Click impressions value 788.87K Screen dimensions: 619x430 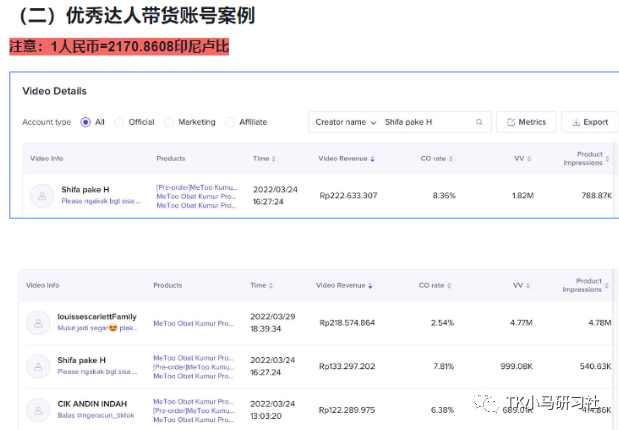(x=596, y=195)
